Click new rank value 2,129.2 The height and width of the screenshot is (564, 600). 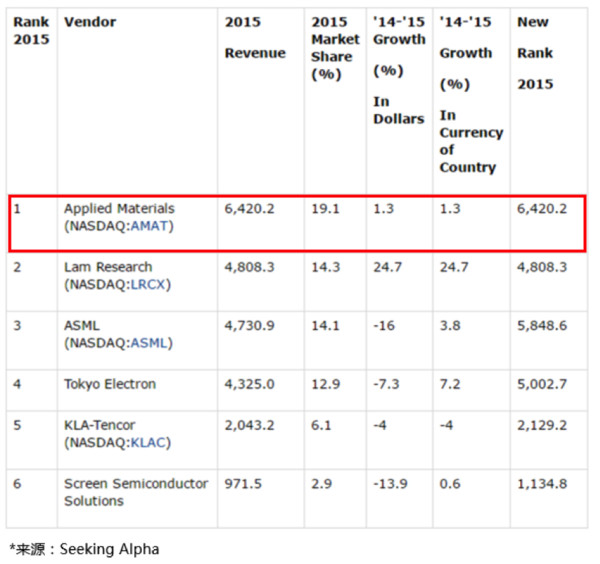point(542,425)
